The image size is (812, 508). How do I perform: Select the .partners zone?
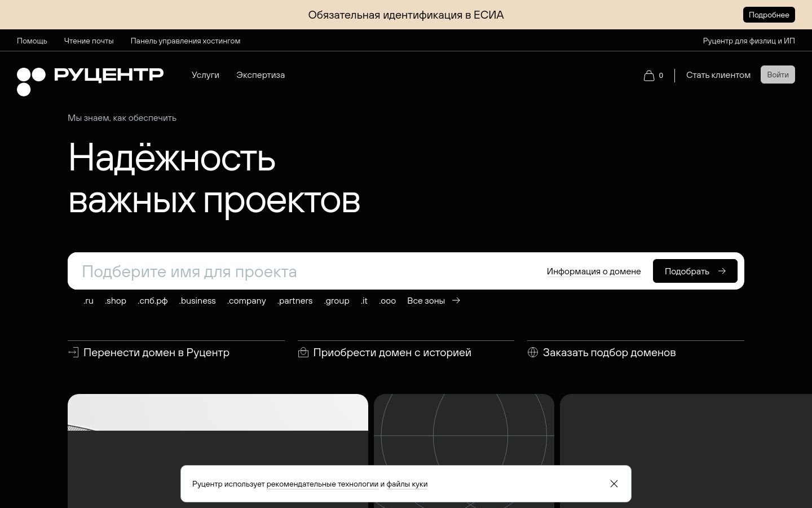(x=295, y=300)
